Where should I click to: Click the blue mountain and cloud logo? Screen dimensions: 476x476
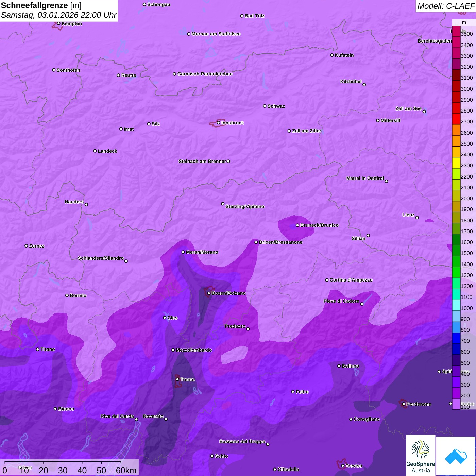(456, 456)
